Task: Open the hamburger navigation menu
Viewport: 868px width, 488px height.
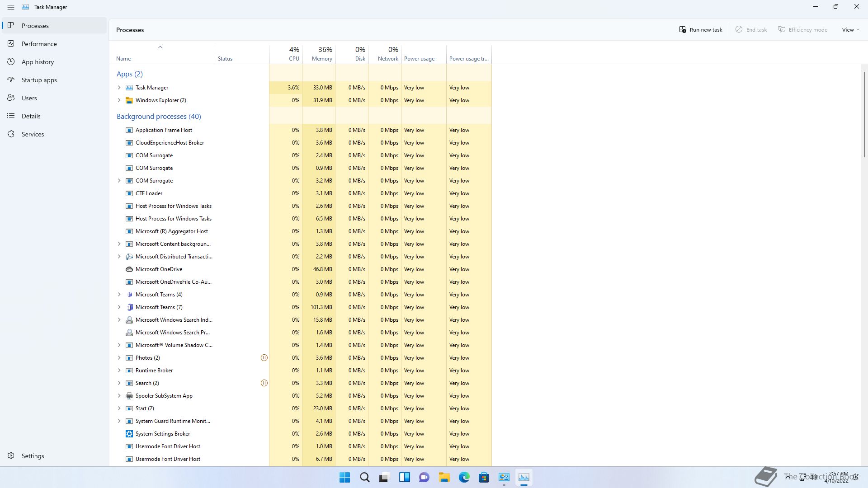Action: click(x=11, y=7)
